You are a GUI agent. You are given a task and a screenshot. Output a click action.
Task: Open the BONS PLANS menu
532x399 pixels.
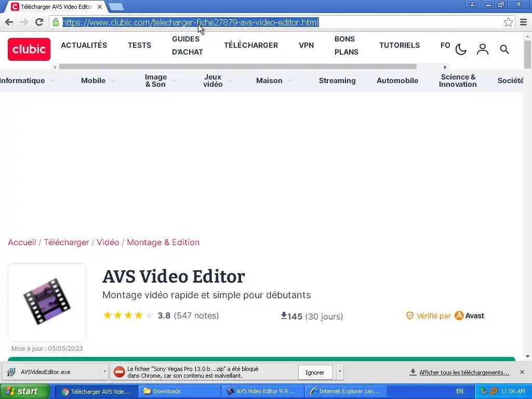point(347,46)
